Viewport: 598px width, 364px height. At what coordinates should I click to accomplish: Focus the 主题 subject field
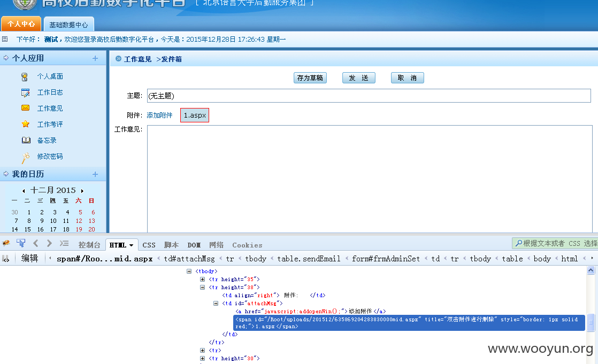pos(369,96)
